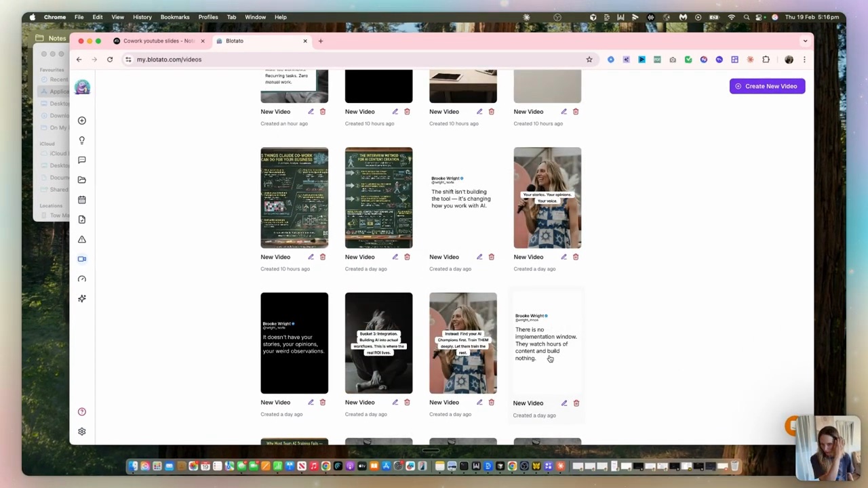Edit the "shift isn't building the tool" video

point(479,257)
